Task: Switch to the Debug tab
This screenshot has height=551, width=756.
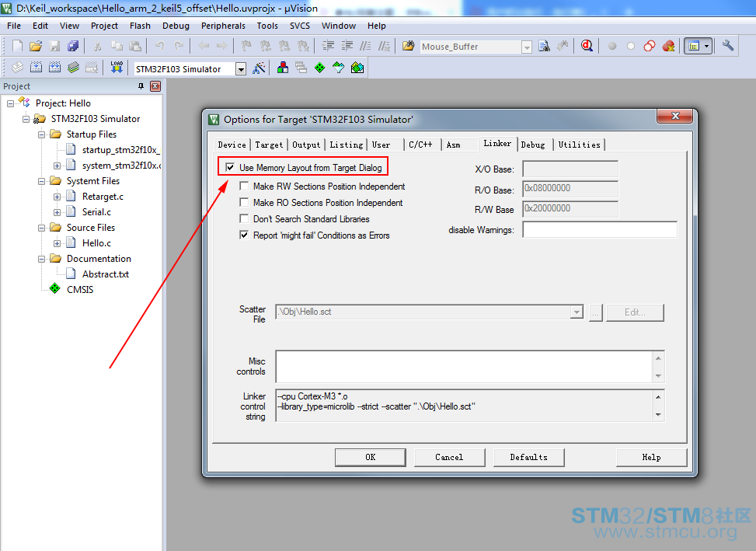Action: pyautogui.click(x=533, y=145)
